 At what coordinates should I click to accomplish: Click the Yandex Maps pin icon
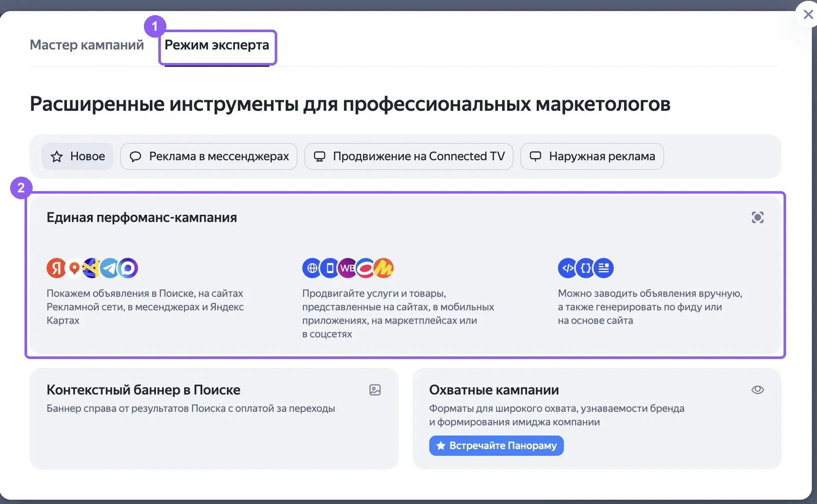tap(74, 268)
